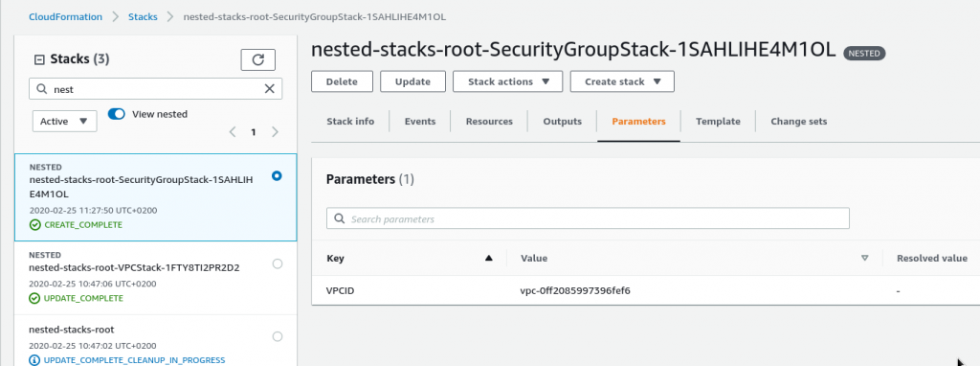Clear the stack search text
The height and width of the screenshot is (366, 980).
[x=269, y=89]
